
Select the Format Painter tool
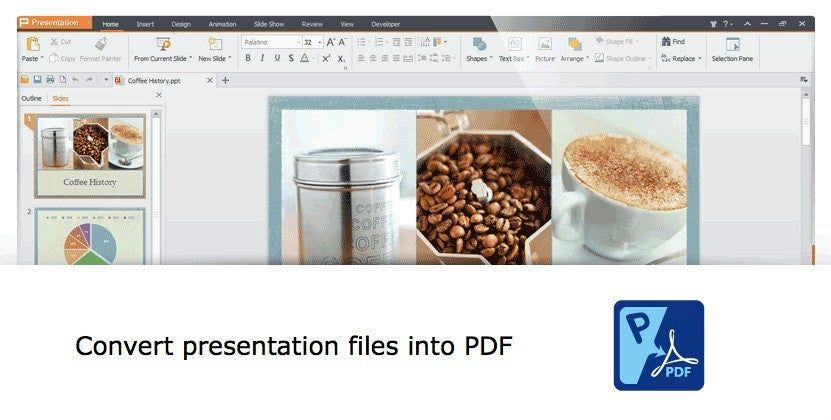(101, 44)
